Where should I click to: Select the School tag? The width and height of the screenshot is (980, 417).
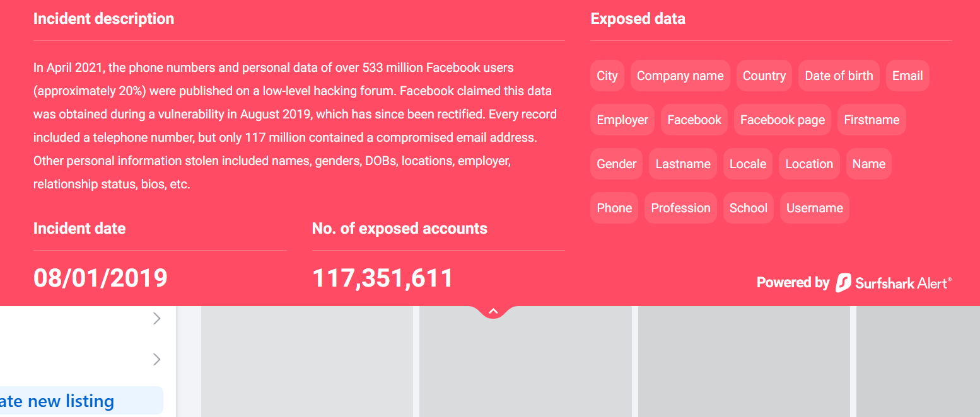[748, 208]
